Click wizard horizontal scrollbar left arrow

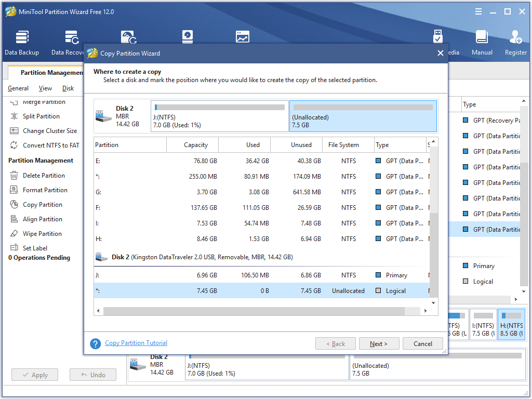coord(98,311)
